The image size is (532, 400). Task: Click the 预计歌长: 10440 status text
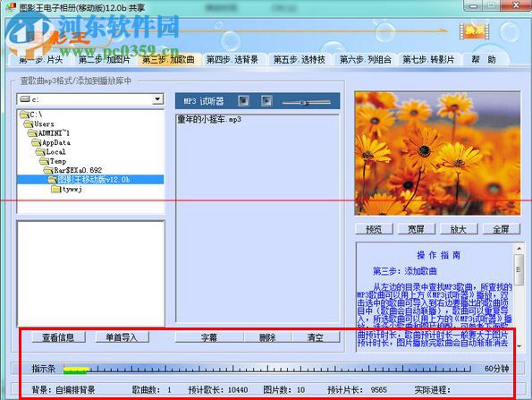(x=218, y=390)
